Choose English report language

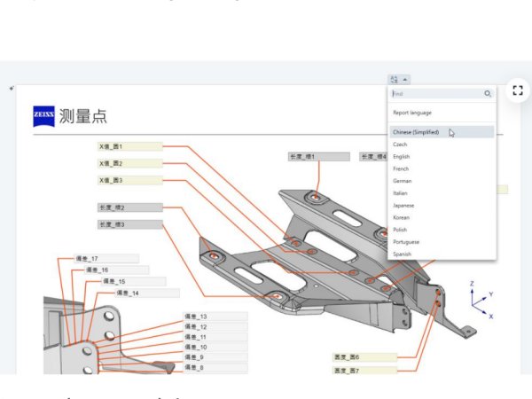click(x=402, y=157)
